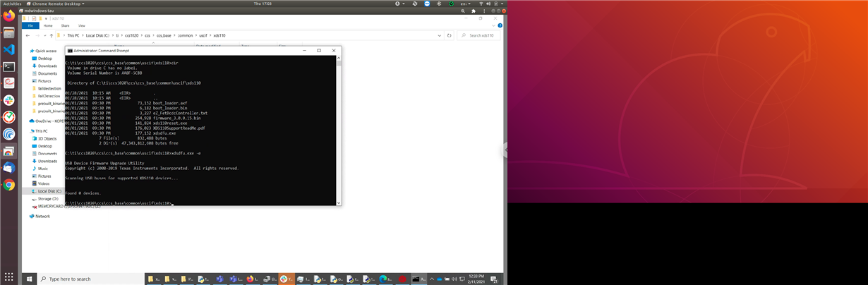Open Google Chrome from the Ubuntu dock
868x285 pixels.
pos(8,185)
